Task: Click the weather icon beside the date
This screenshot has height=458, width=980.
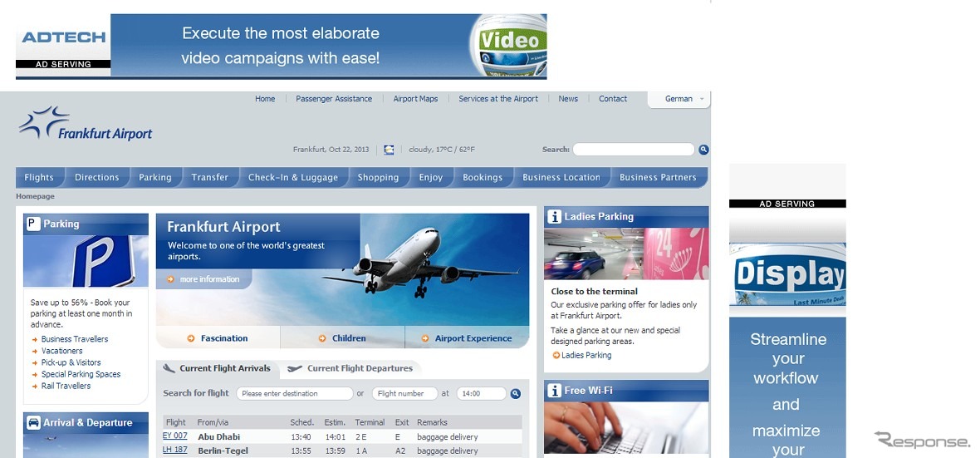Action: (x=389, y=150)
